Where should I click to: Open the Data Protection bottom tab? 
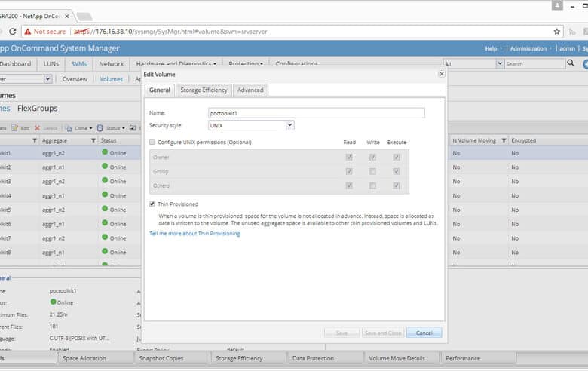coord(324,358)
